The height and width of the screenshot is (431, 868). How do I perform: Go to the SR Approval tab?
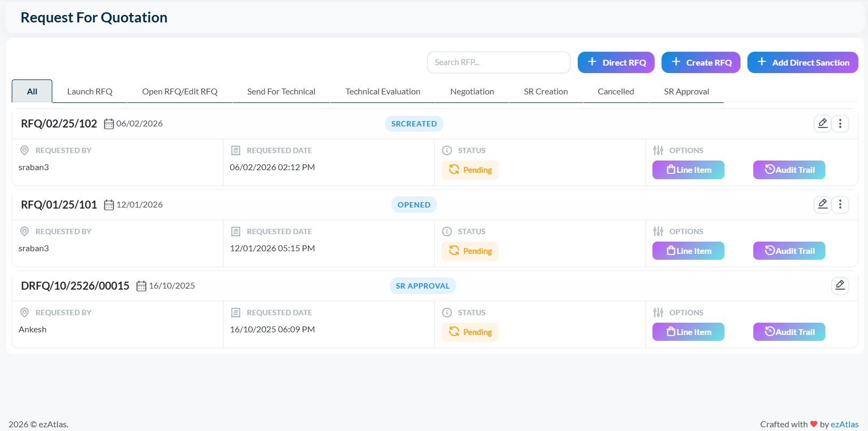(x=686, y=92)
